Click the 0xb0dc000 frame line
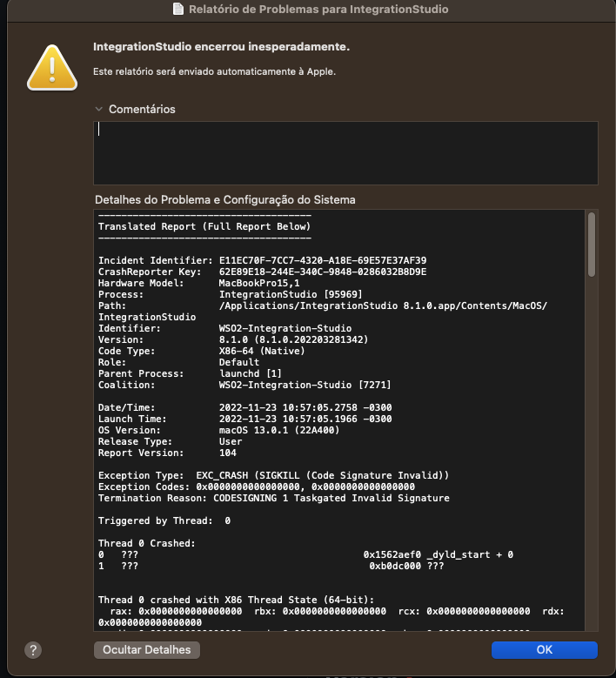616x678 pixels. click(x=271, y=566)
